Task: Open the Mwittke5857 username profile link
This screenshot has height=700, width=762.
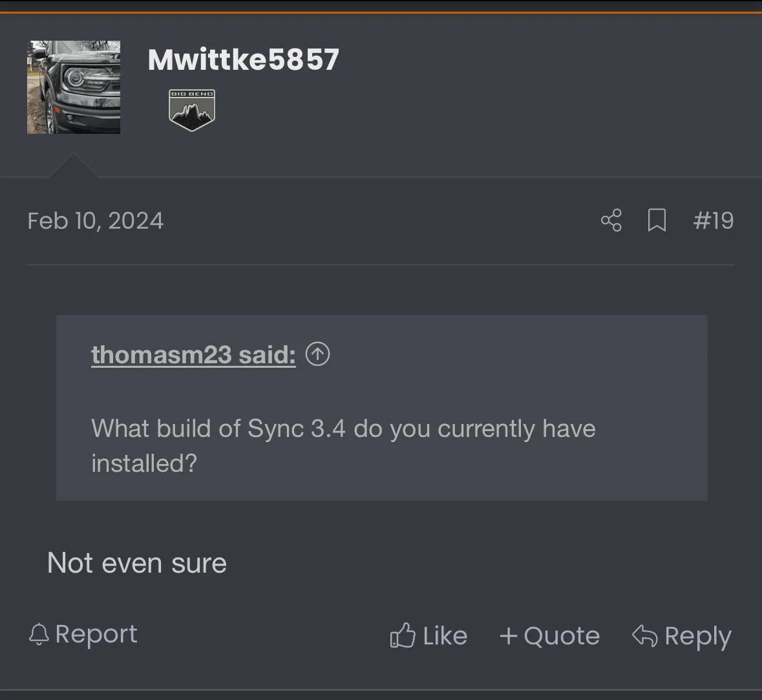Action: coord(243,59)
